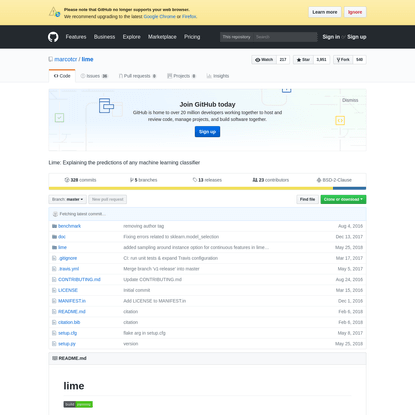The image size is (415, 415).
Task: Click the contributors people icon
Action: point(255,180)
